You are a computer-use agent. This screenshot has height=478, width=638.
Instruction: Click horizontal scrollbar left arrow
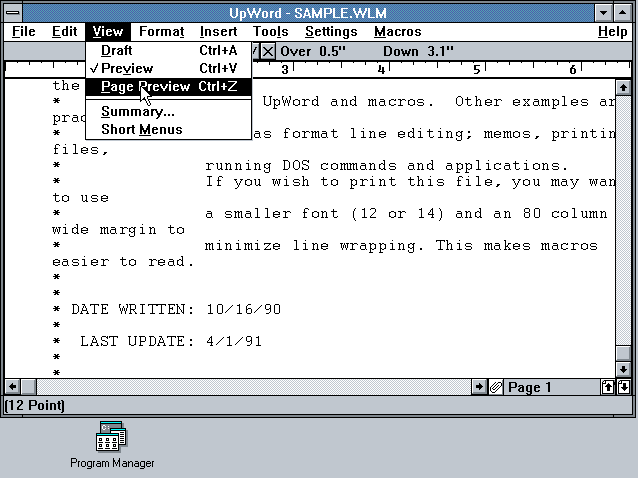[x=13, y=386]
